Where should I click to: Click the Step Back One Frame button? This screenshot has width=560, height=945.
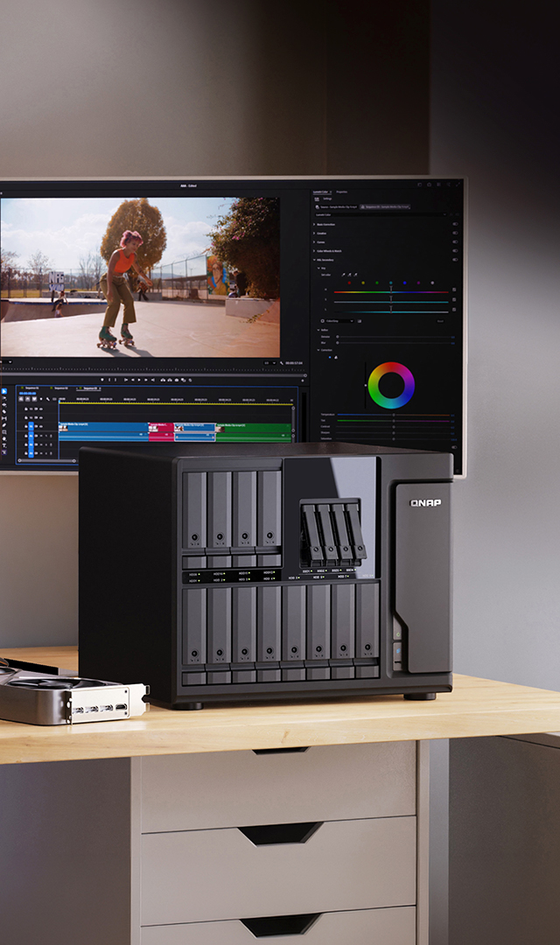click(x=133, y=380)
